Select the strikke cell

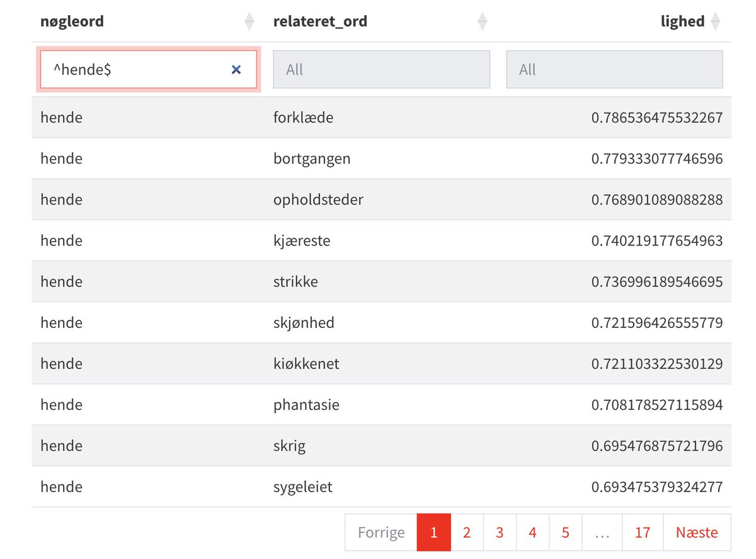pyautogui.click(x=295, y=281)
